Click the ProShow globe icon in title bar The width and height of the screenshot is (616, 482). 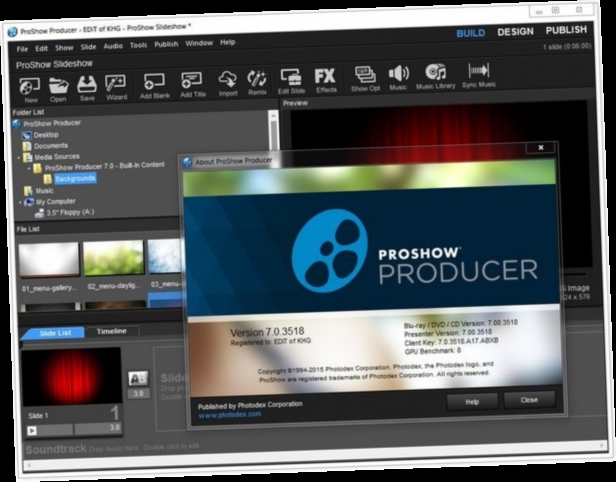point(12,31)
